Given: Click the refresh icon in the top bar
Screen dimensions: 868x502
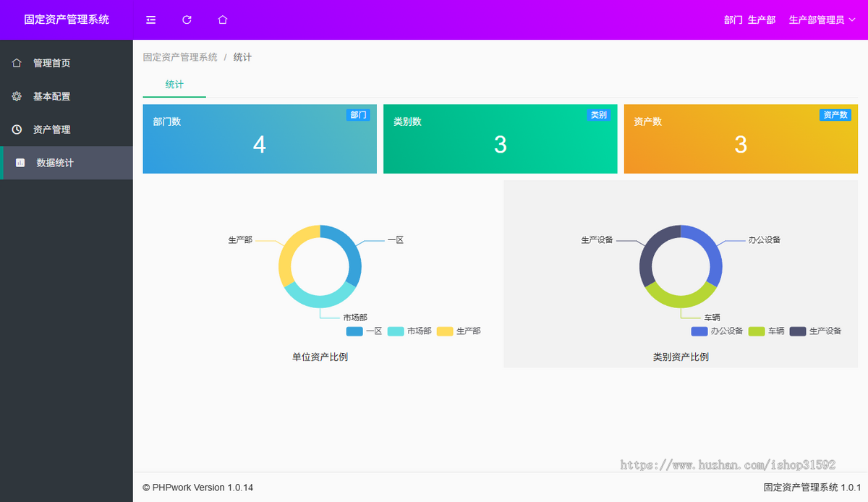Looking at the screenshot, I should 187,20.
